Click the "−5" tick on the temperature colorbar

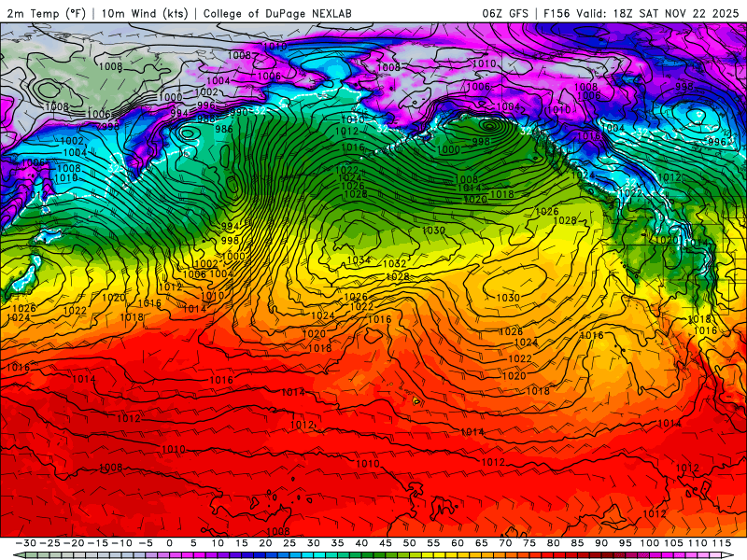tap(146, 543)
